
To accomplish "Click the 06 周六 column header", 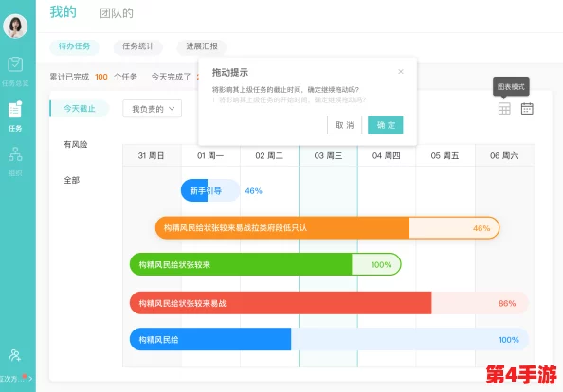I will (x=504, y=155).
